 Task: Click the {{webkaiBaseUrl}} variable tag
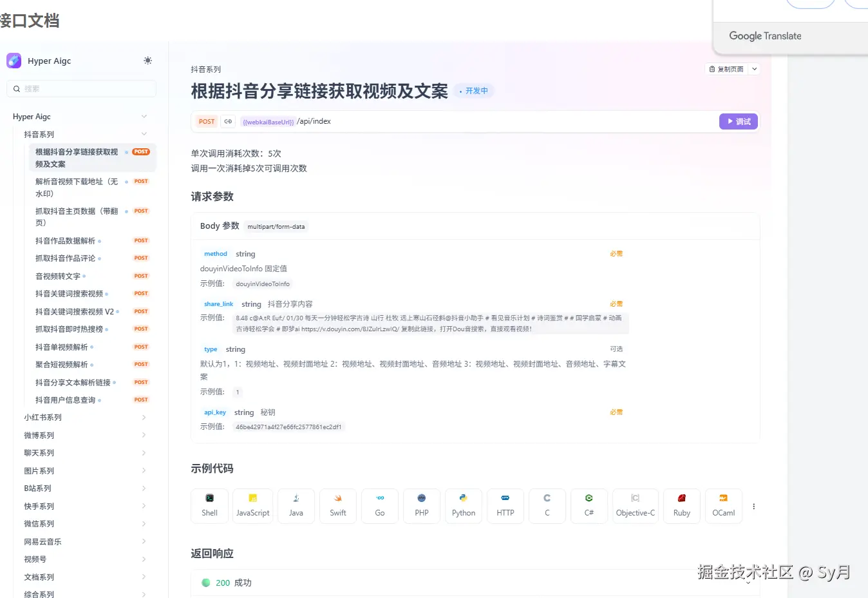pos(268,122)
